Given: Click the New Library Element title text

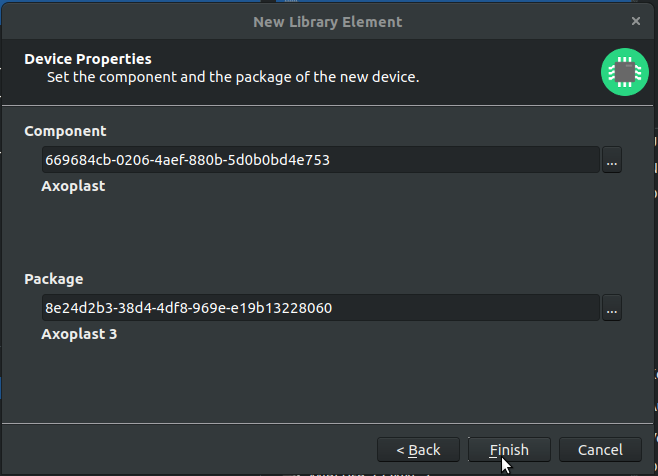Looking at the screenshot, I should (x=328, y=22).
